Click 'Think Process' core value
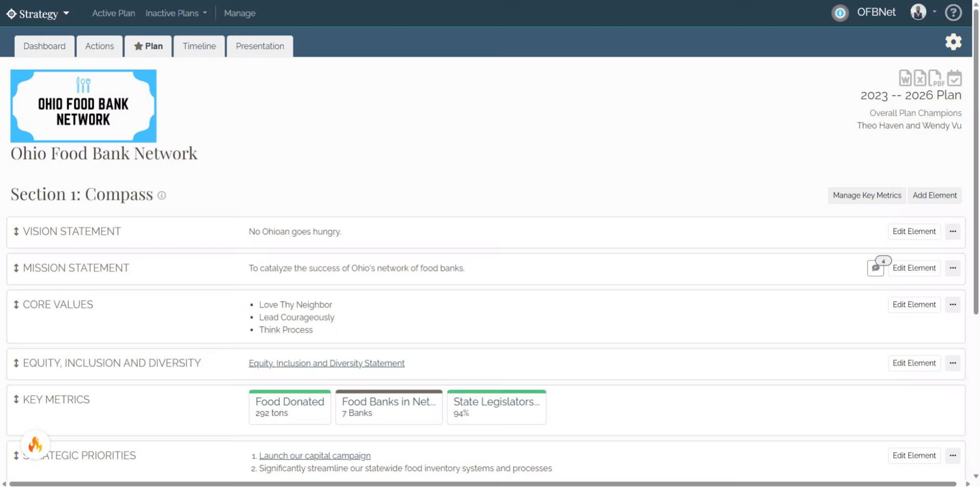This screenshot has height=487, width=980. (285, 330)
